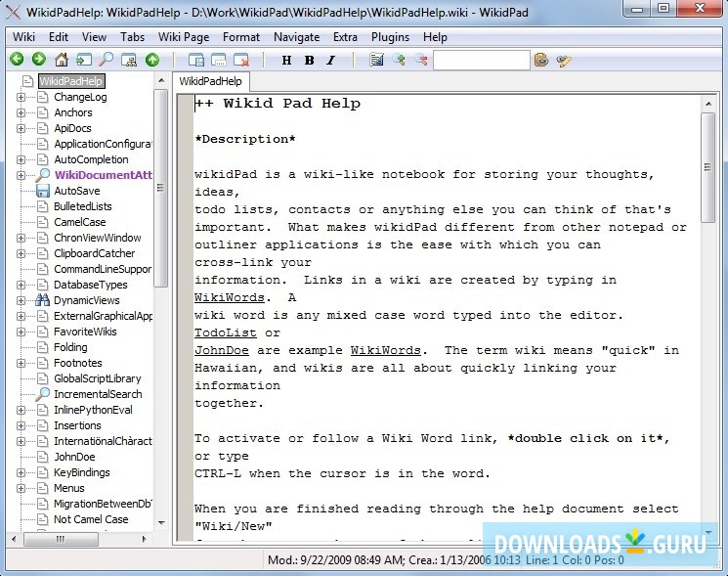Click the DynamicViews binoculars icon
This screenshot has width=728, height=576.
(42, 300)
